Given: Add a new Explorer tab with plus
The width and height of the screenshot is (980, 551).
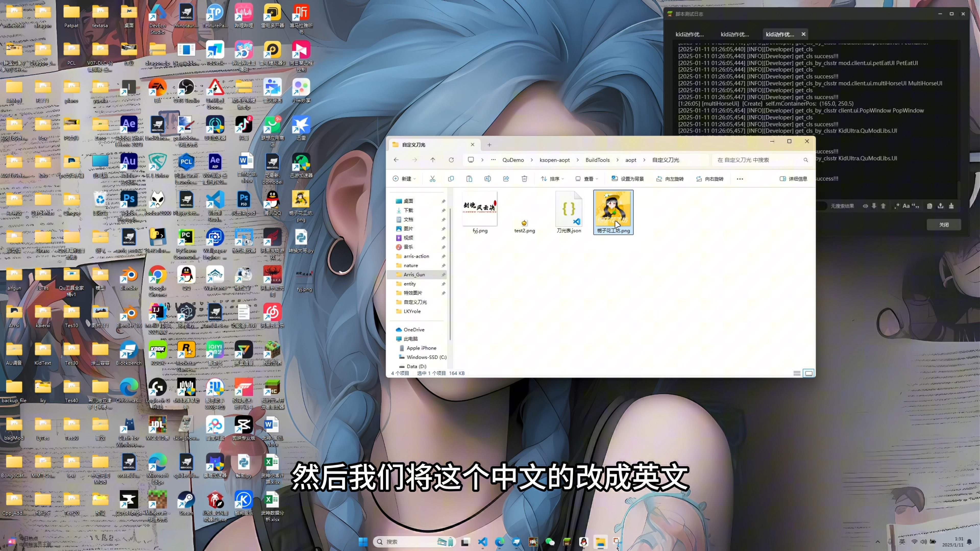Looking at the screenshot, I should (489, 145).
